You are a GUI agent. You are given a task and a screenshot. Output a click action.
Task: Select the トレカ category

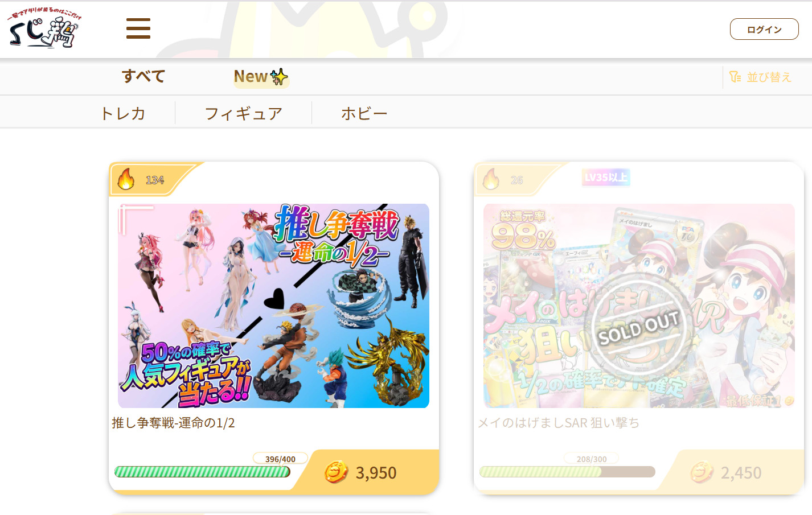(123, 113)
